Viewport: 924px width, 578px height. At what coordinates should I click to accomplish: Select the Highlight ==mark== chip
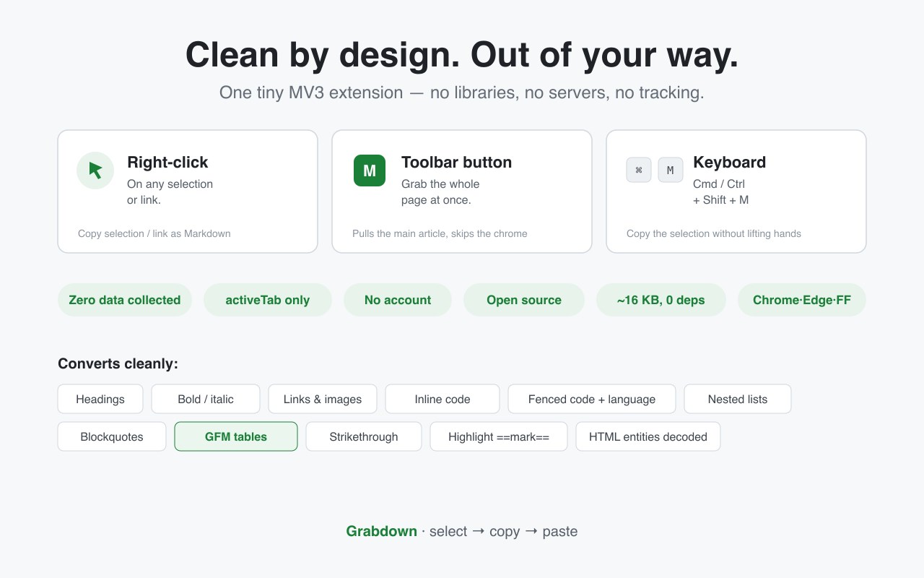pos(499,436)
